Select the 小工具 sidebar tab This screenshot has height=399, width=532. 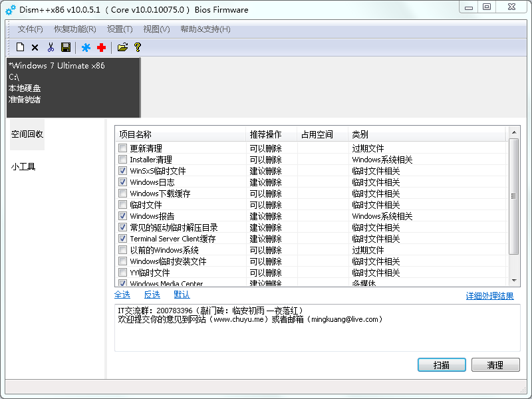(23, 167)
